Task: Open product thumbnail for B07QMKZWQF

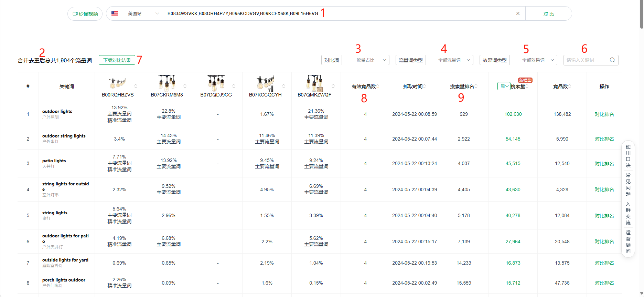Action: (314, 83)
